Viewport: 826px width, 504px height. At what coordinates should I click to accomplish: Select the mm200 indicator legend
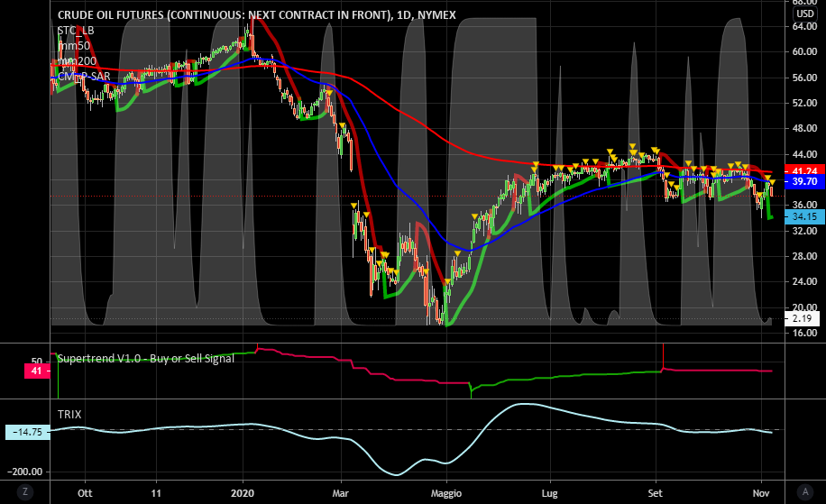tap(77, 60)
